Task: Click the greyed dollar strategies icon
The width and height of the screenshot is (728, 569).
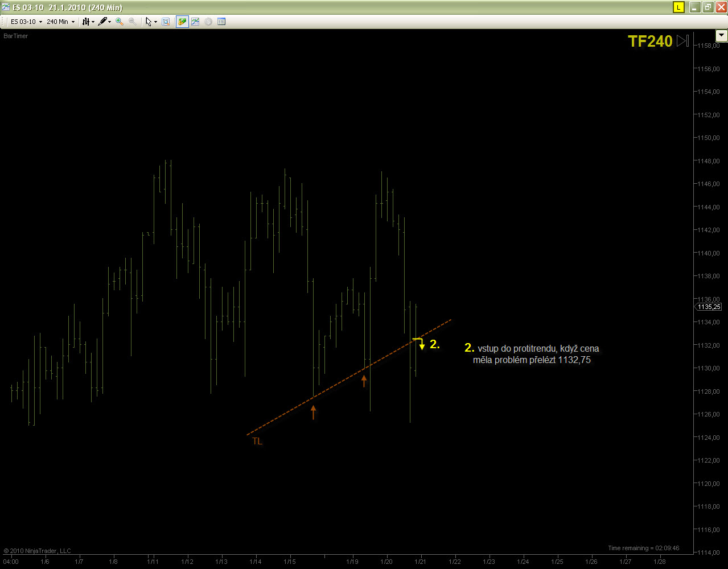Action: coord(208,22)
